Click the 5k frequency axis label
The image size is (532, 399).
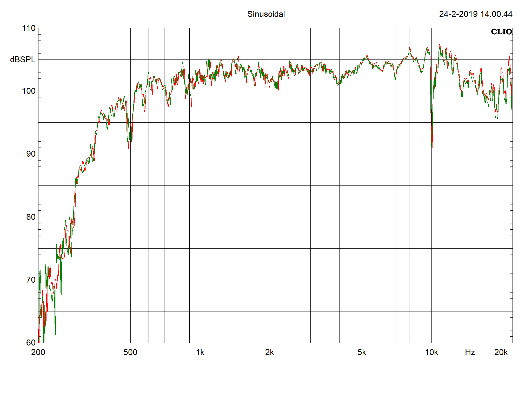(362, 352)
